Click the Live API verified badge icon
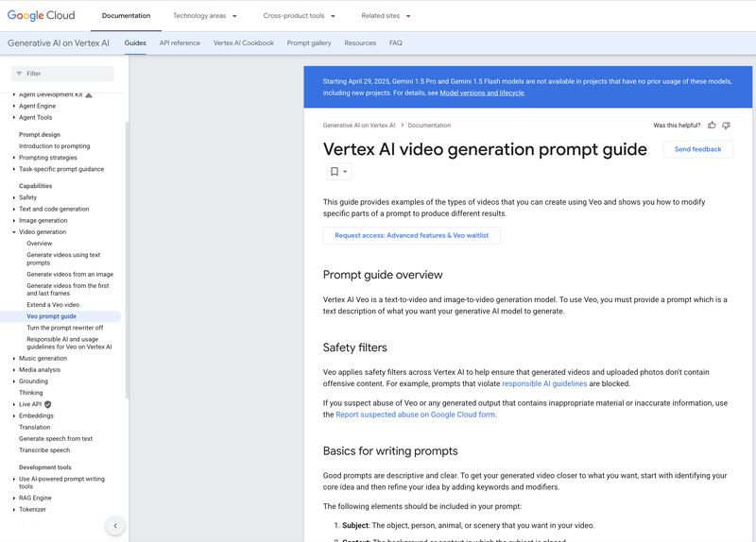This screenshot has width=756, height=542. [x=48, y=404]
